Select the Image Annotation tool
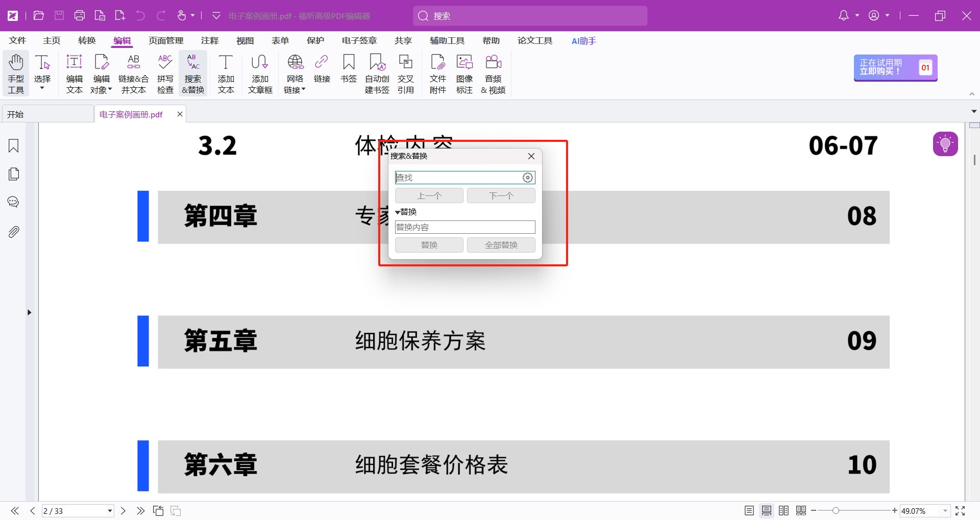 click(x=464, y=75)
